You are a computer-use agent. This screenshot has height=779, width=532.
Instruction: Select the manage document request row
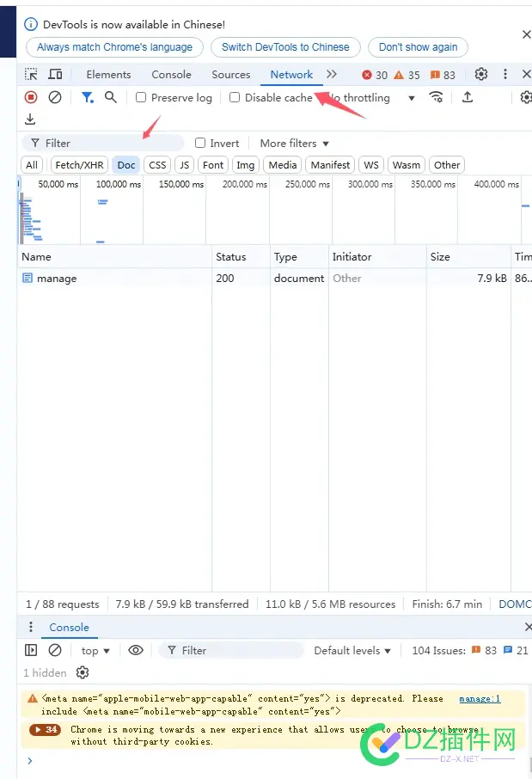coord(57,279)
